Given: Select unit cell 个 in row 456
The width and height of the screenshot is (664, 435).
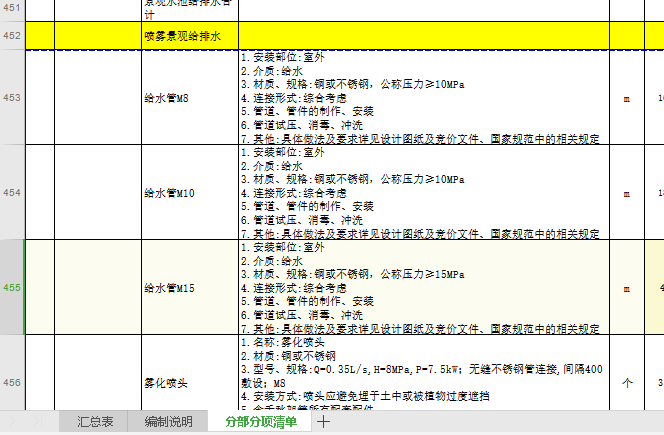Looking at the screenshot, I should coord(627,373).
